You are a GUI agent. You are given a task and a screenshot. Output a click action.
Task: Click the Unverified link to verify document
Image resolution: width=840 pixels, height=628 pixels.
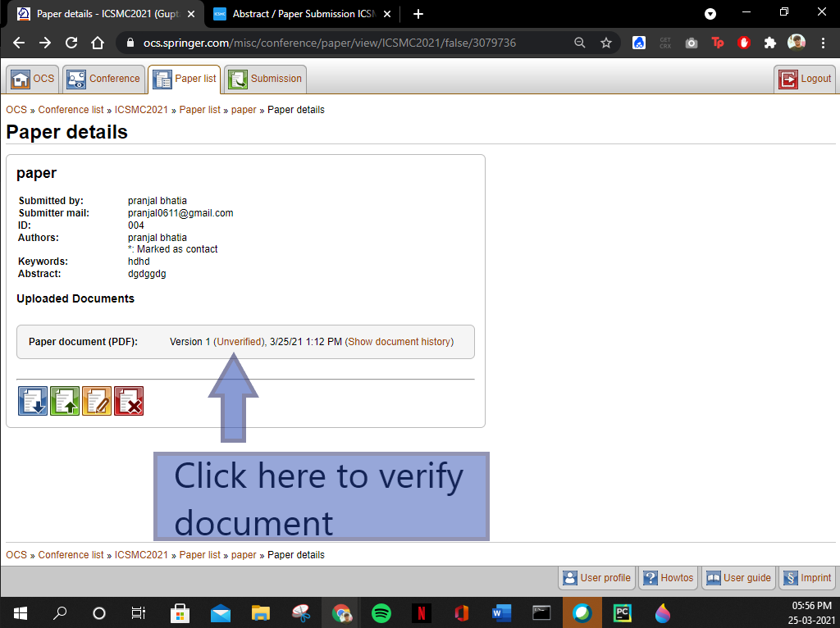tap(239, 342)
